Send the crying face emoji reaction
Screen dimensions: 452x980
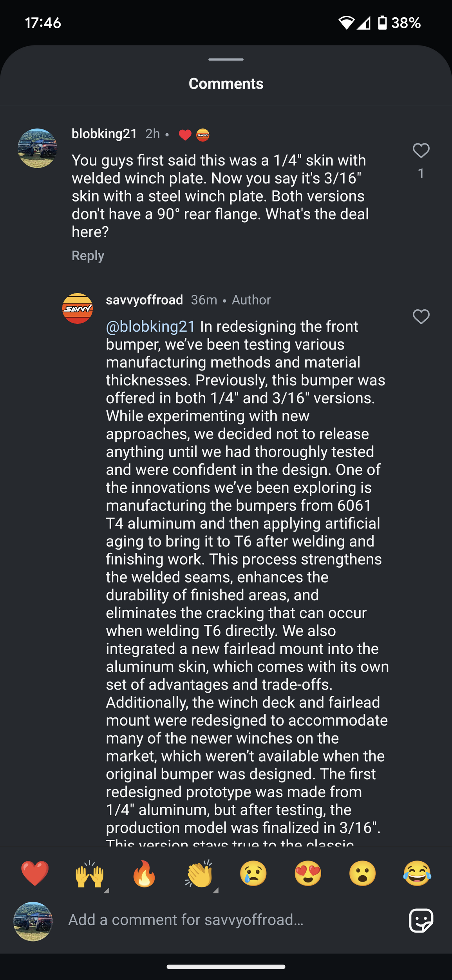253,873
